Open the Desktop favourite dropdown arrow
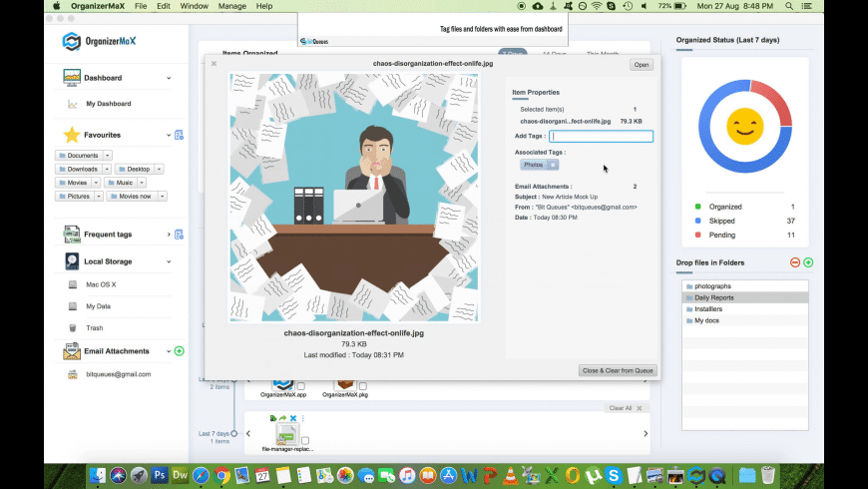 [159, 169]
